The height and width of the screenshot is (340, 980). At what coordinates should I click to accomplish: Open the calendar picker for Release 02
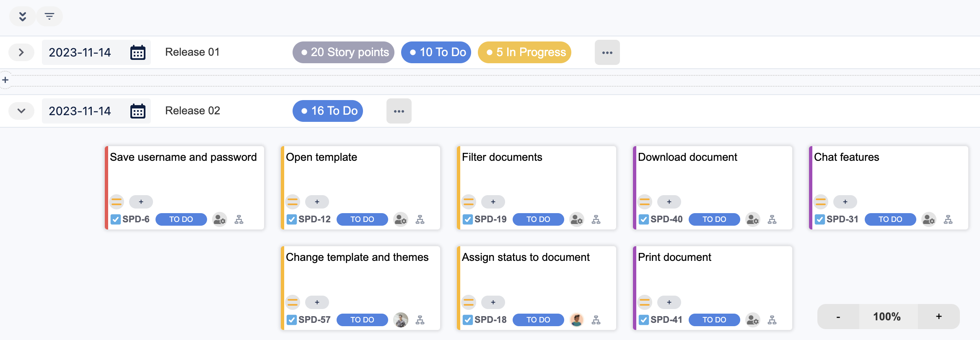(x=137, y=111)
